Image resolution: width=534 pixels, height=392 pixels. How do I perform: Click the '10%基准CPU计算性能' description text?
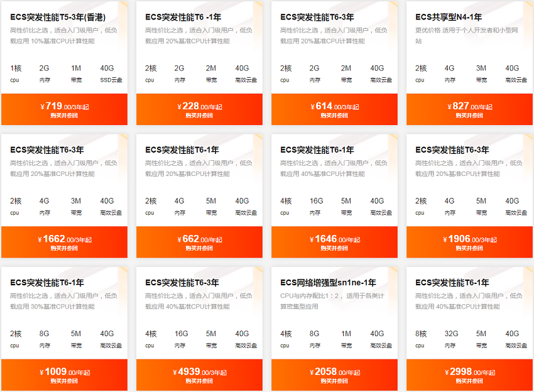tap(63, 41)
